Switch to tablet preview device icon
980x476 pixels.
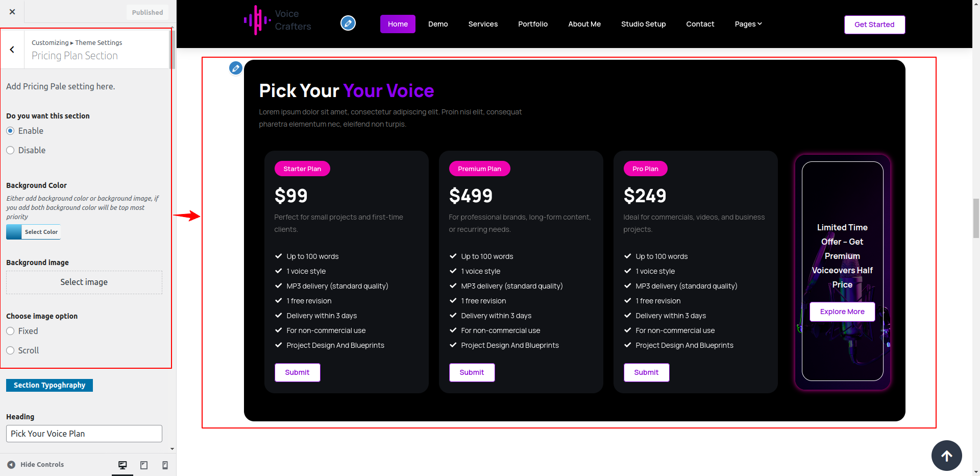click(144, 465)
